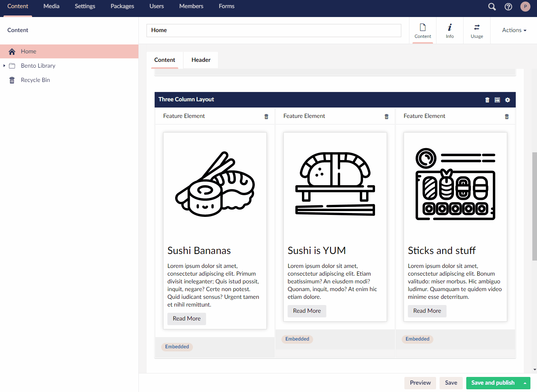Open the Media section

(51, 7)
